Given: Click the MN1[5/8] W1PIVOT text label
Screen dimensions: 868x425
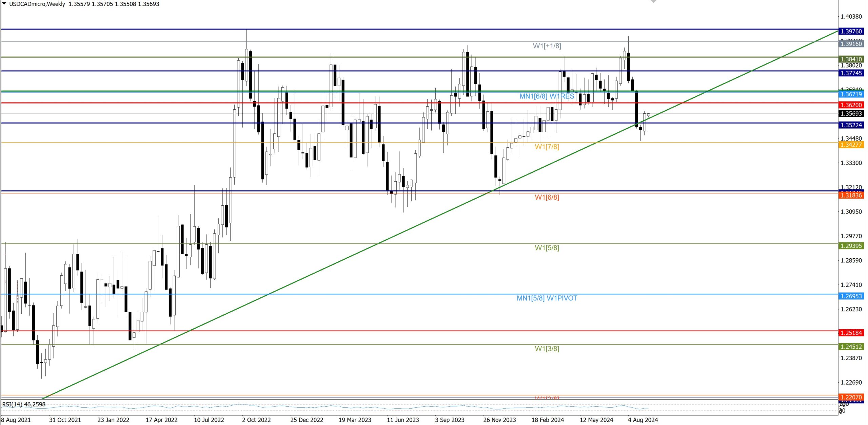Looking at the screenshot, I should (547, 298).
